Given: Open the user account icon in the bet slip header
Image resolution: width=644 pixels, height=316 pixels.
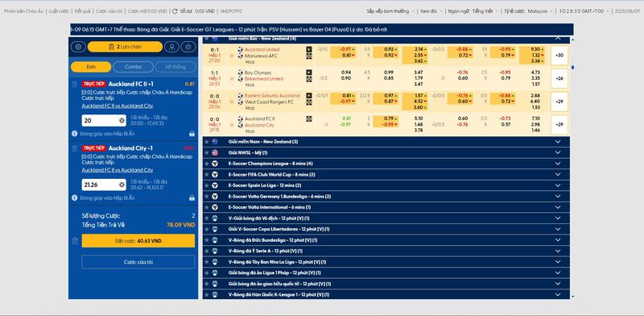Looking at the screenshot, I should pyautogui.click(x=171, y=47).
